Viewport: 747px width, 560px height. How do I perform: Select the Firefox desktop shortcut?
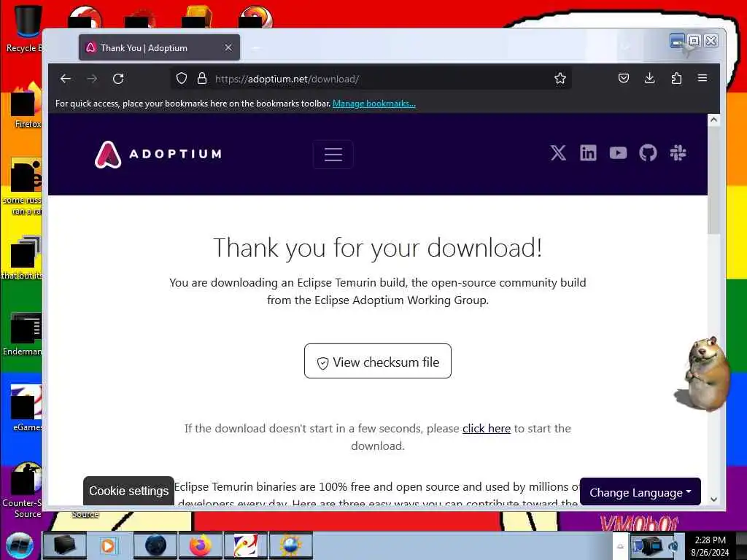27,106
